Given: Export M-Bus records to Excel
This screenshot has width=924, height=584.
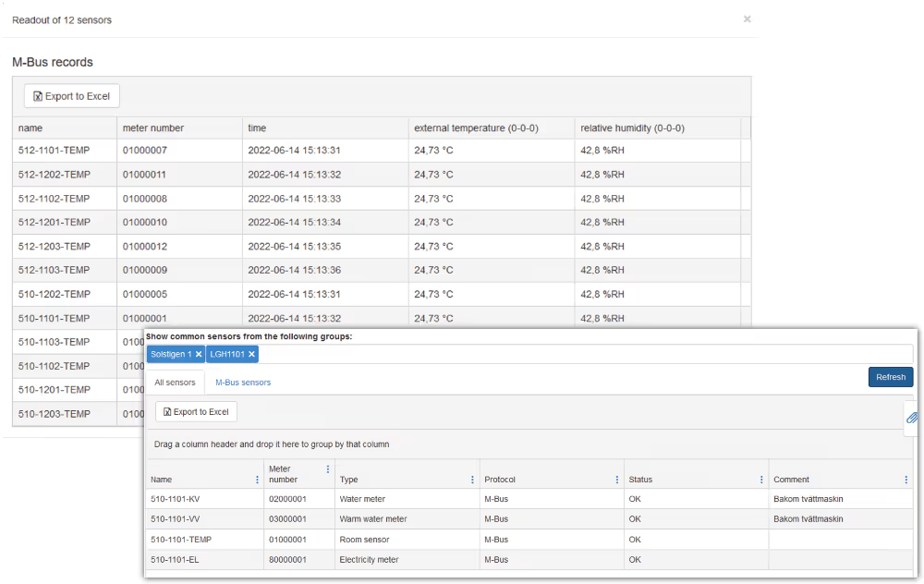Looking at the screenshot, I should [x=72, y=96].
